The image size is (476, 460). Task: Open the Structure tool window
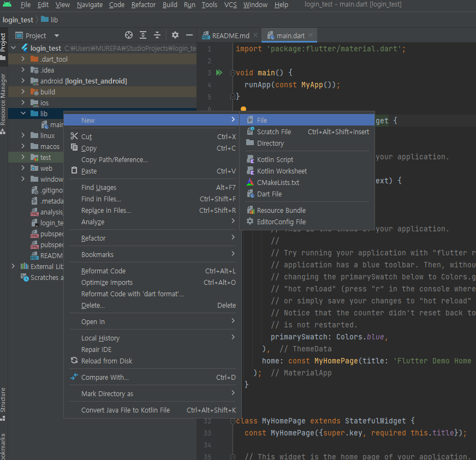(x=3, y=404)
